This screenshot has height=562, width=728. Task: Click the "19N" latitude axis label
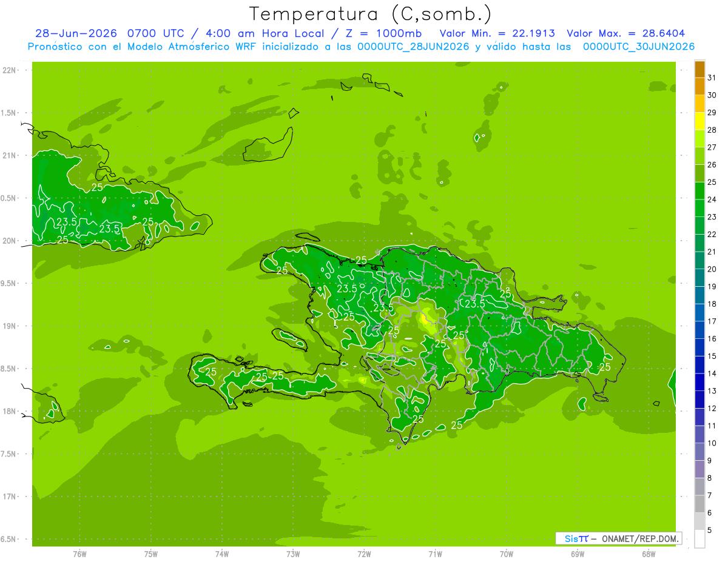click(x=8, y=326)
